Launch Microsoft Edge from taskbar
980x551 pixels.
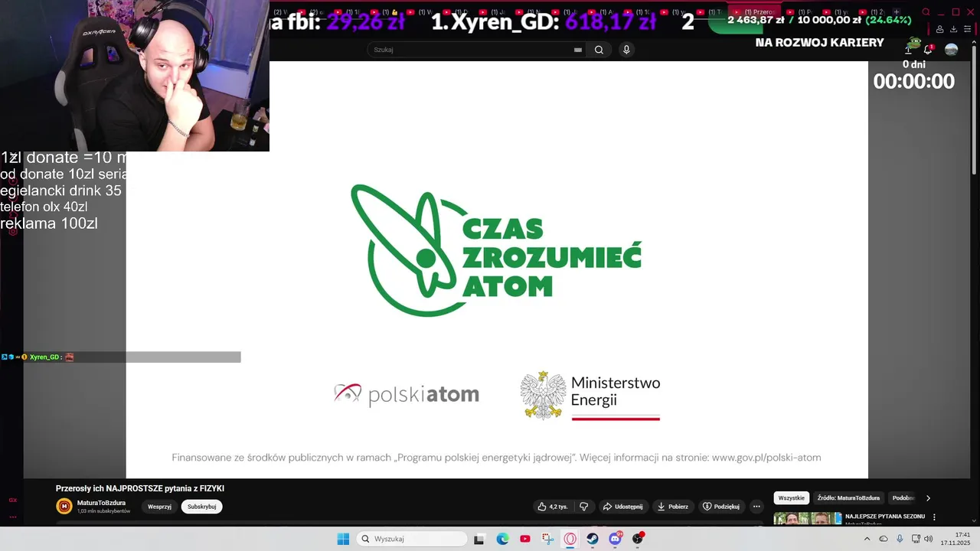[x=502, y=539]
